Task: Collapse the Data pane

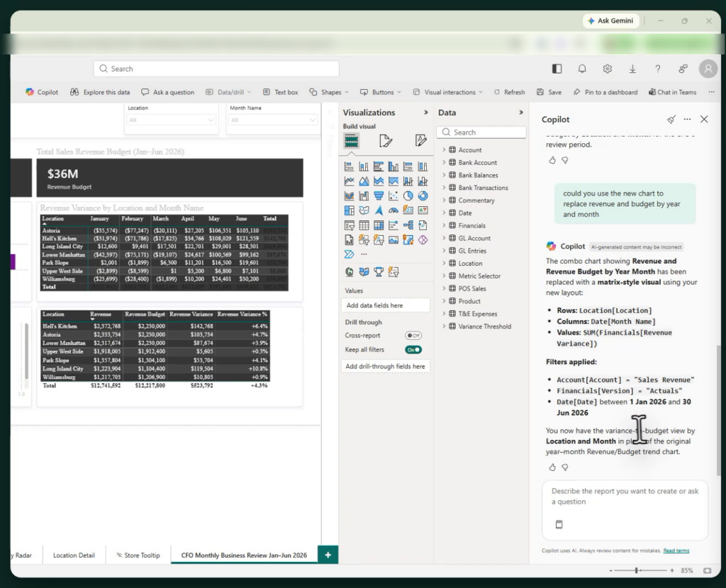Action: [x=521, y=113]
